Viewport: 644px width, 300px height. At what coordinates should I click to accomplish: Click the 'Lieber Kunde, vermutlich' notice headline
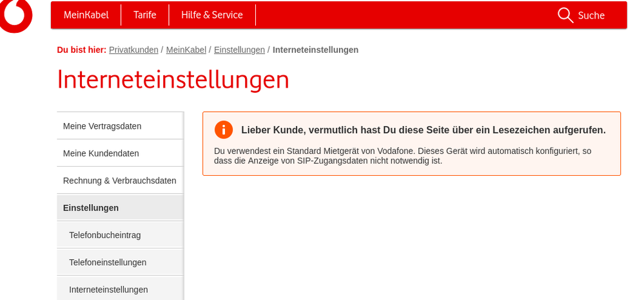424,130
